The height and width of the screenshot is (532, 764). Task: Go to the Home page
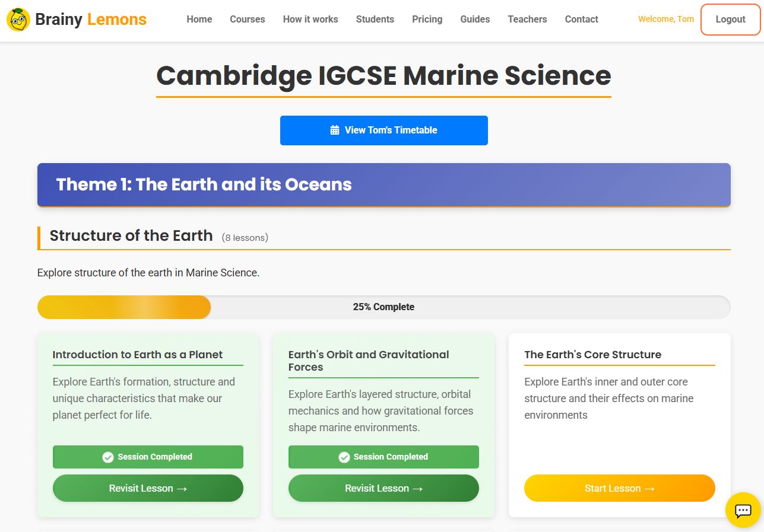coord(199,20)
